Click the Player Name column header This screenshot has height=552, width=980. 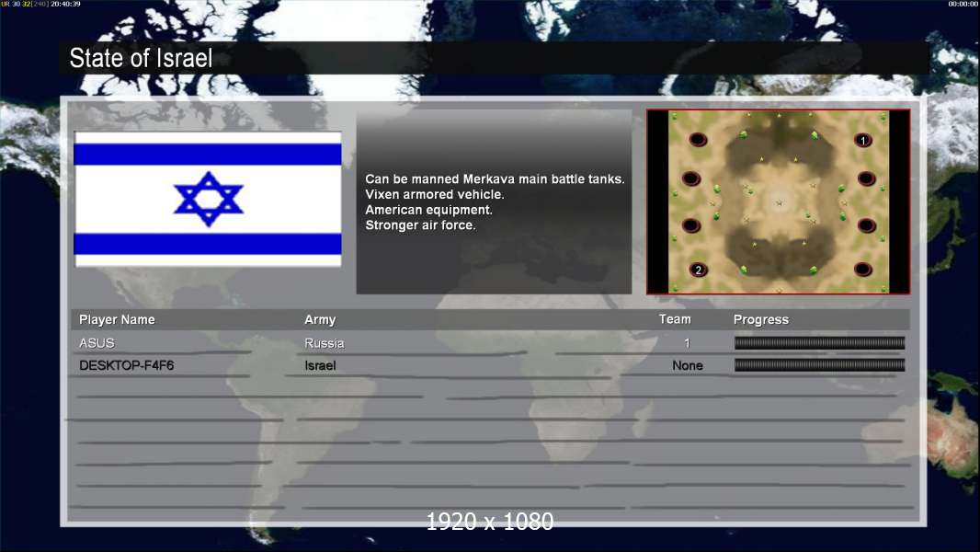(117, 319)
